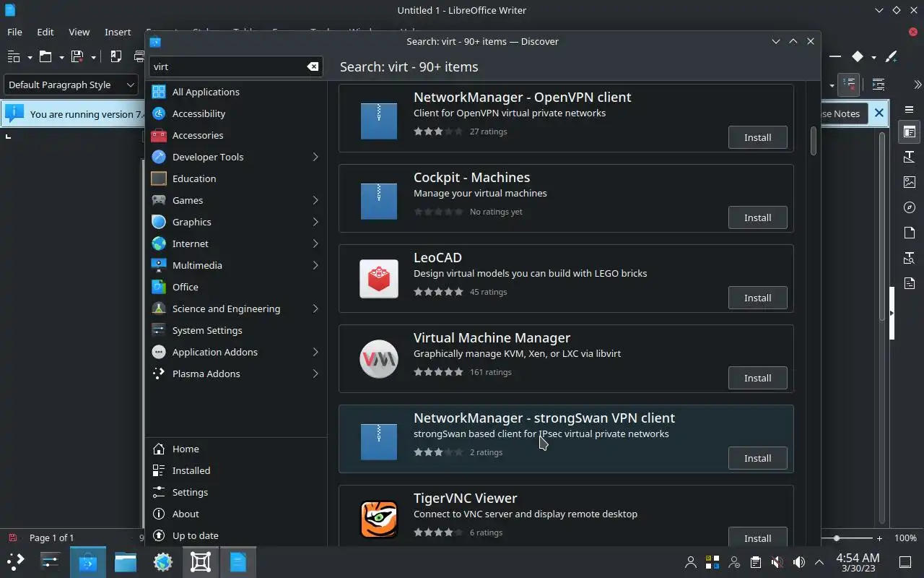
Task: Open the LeoCAD app icon
Action: [x=379, y=279]
